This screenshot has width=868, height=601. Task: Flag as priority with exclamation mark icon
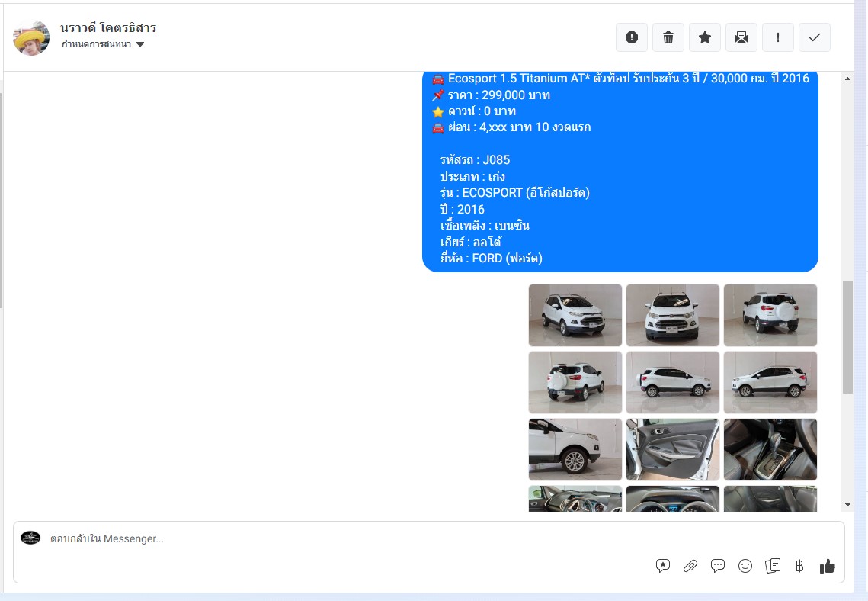click(778, 37)
